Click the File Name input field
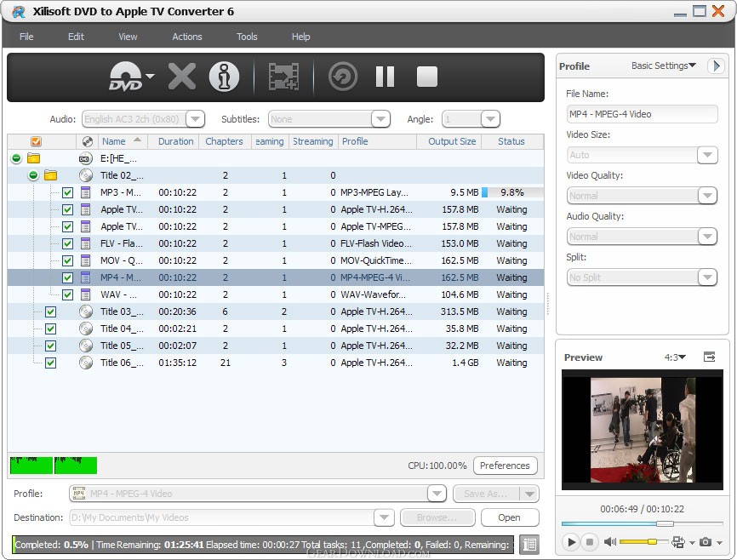737x560 pixels. 642,114
